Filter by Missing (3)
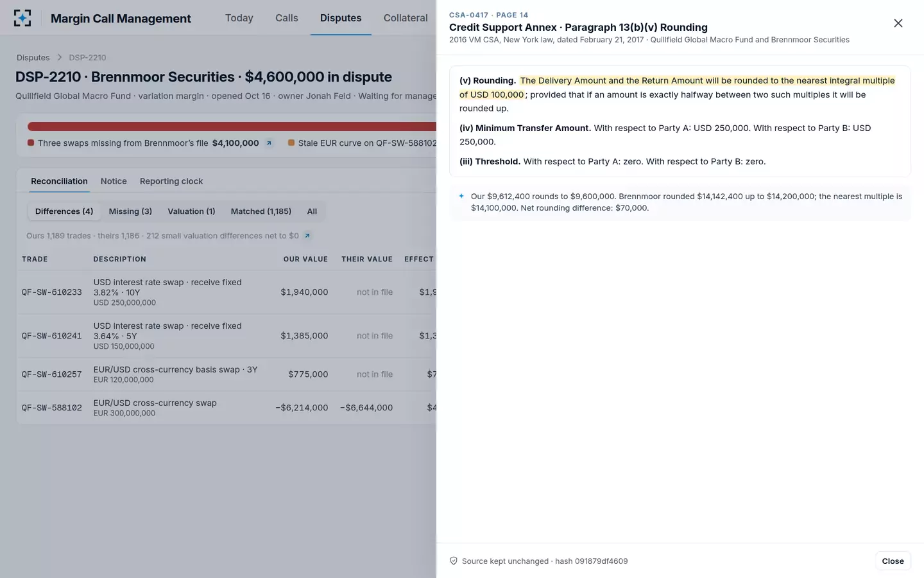 [130, 211]
